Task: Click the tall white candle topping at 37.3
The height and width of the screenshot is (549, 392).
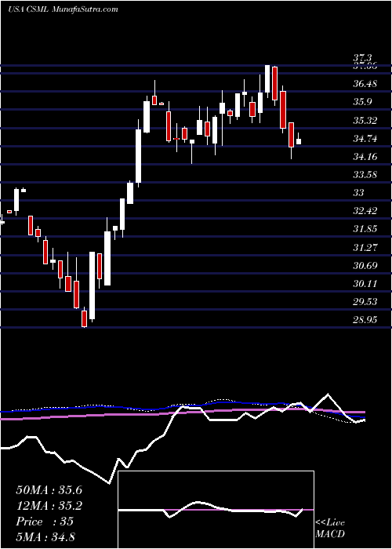Action: click(x=267, y=78)
